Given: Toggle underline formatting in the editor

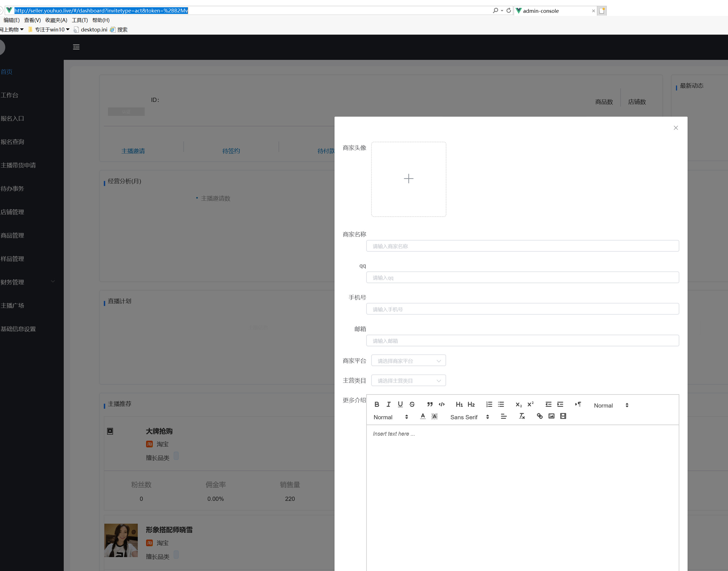Looking at the screenshot, I should click(x=400, y=405).
